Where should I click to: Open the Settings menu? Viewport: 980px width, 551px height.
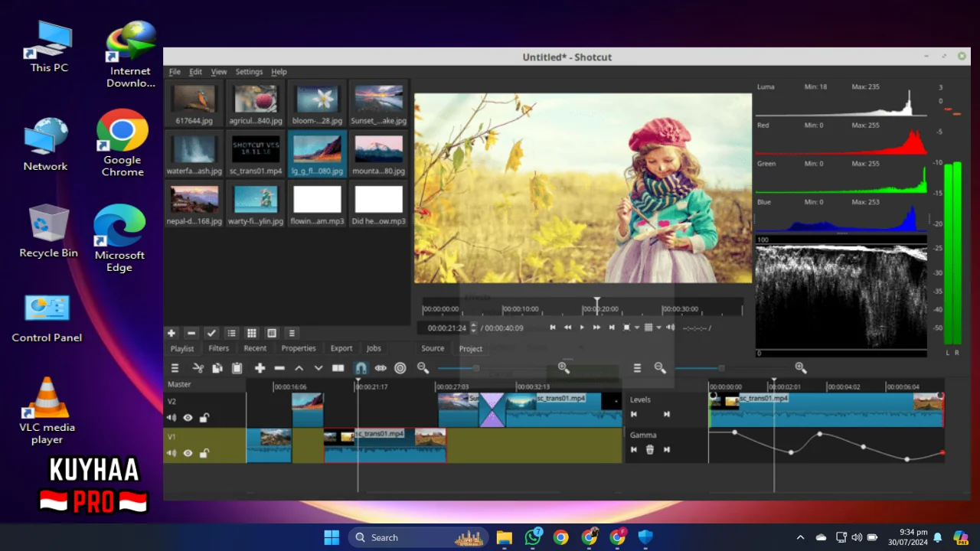pos(249,72)
